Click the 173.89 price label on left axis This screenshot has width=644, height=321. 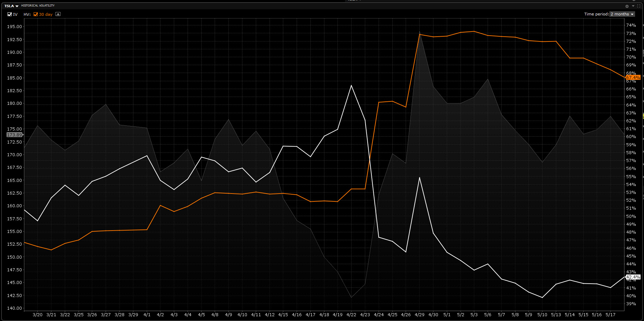point(14,135)
